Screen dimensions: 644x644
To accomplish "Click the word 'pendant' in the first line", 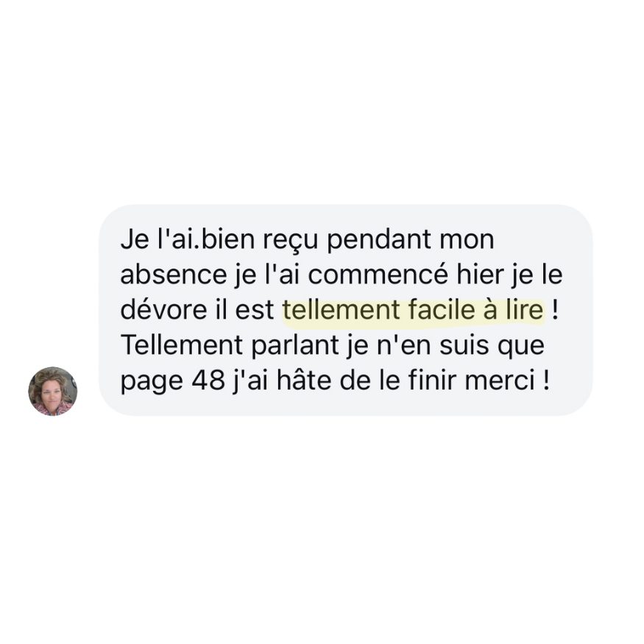I will 379,240.
